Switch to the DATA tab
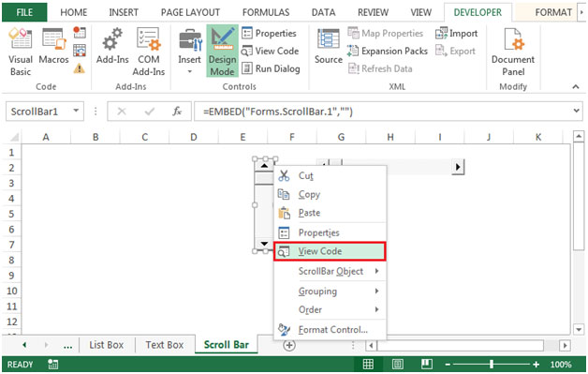The image size is (588, 374). [323, 12]
